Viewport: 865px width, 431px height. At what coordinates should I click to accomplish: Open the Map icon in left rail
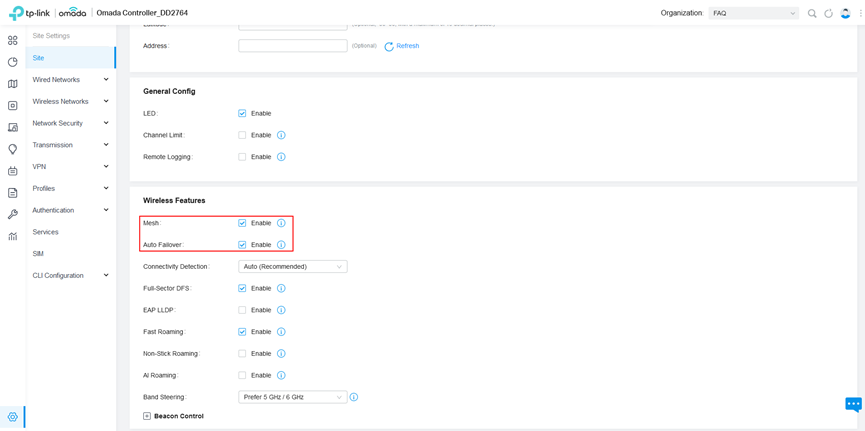tap(12, 84)
